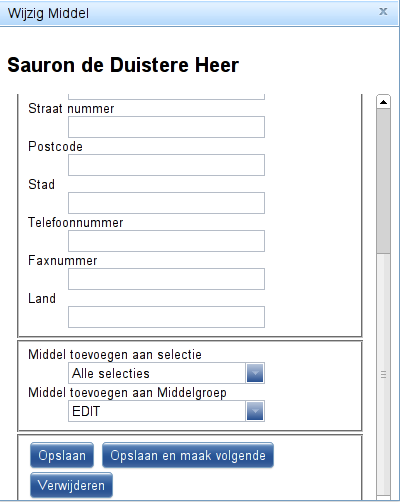Click into the Straat nummer field

pos(166,127)
